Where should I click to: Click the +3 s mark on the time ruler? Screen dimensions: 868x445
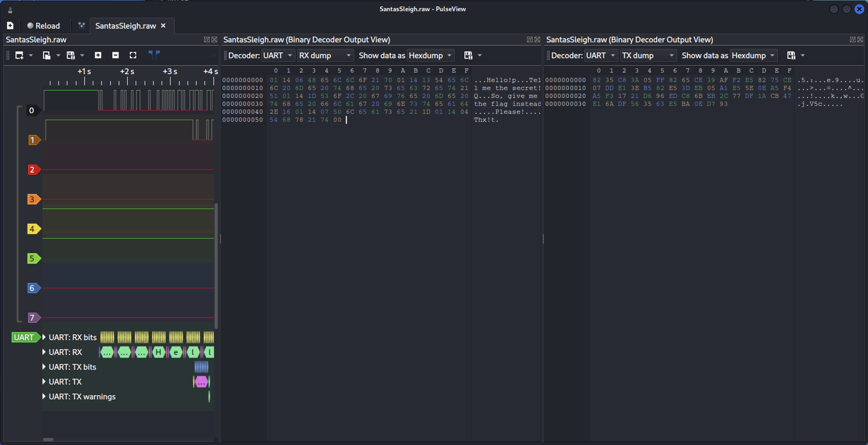(x=170, y=71)
